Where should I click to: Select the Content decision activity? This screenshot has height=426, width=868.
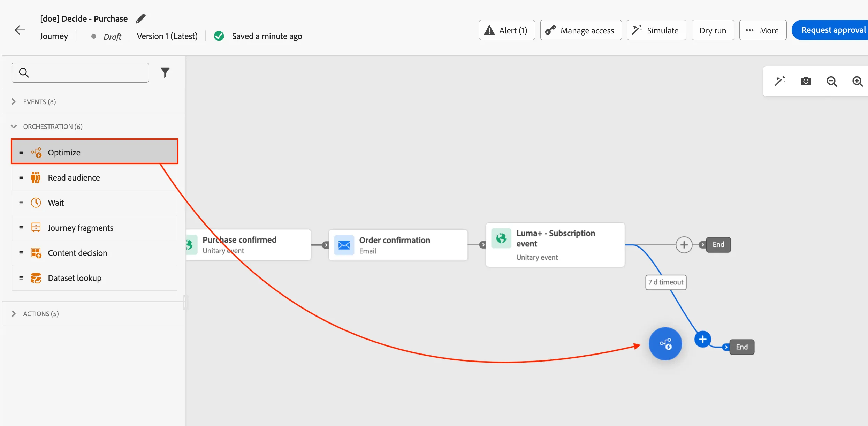pos(94,253)
